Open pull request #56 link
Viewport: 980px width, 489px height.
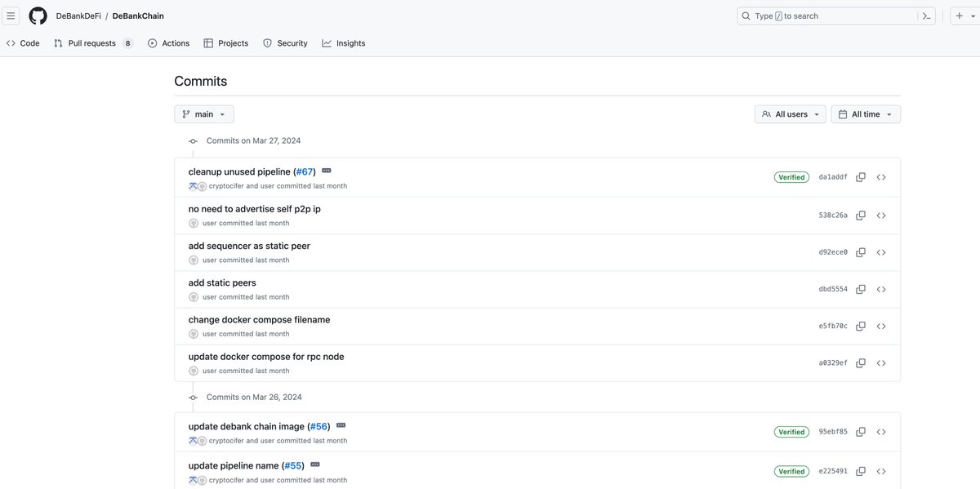point(318,427)
